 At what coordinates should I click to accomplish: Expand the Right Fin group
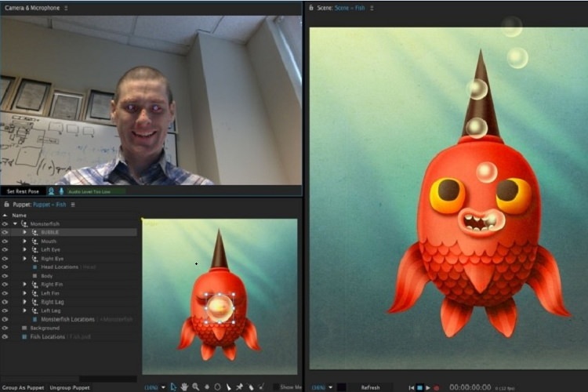[x=25, y=285]
